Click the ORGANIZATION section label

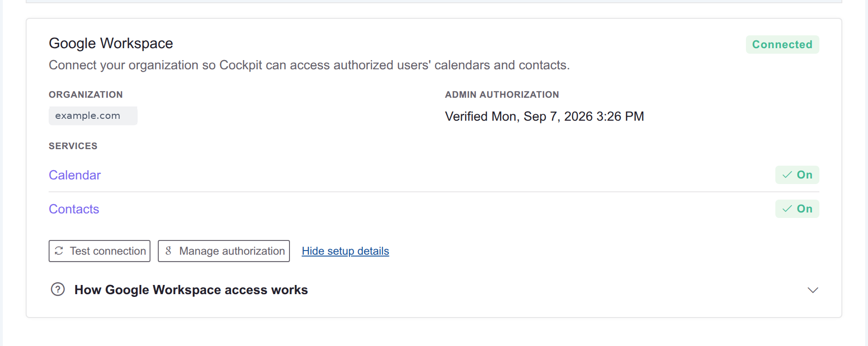[86, 95]
